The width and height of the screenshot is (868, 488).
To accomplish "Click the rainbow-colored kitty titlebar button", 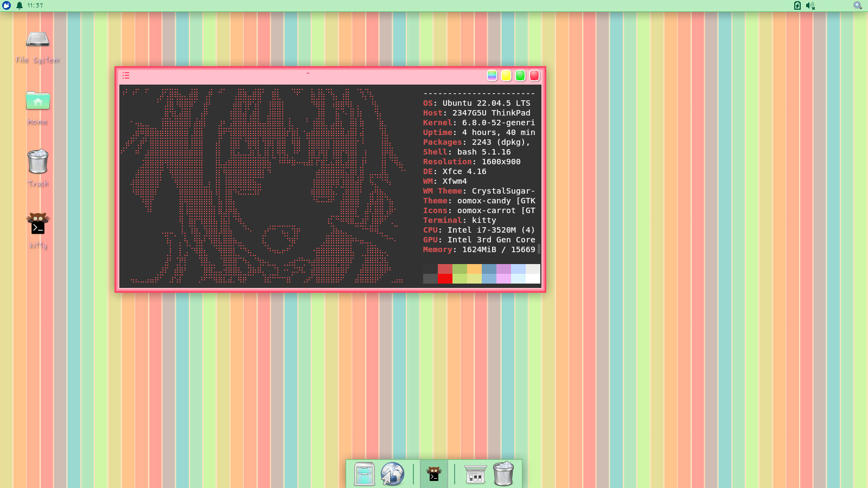I will 492,75.
